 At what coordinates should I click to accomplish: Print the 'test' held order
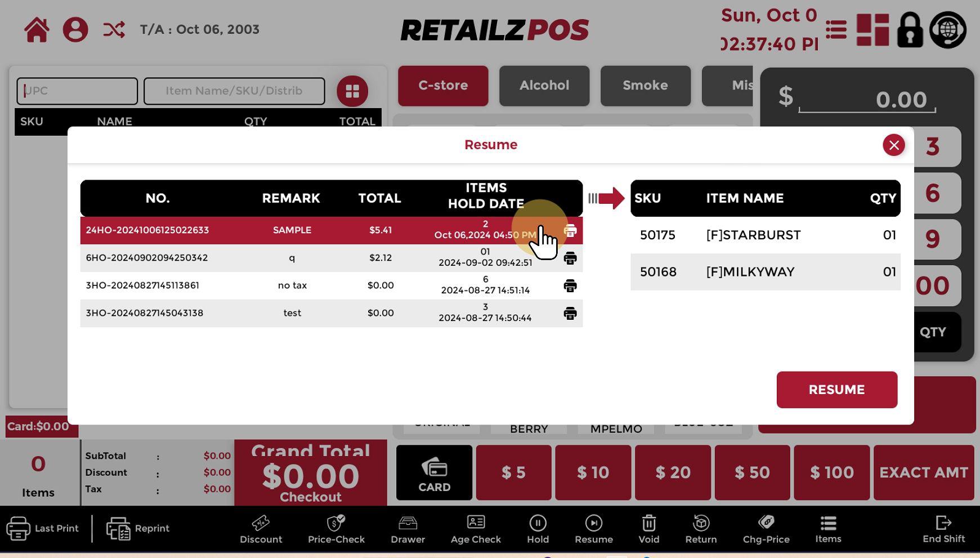pos(570,313)
